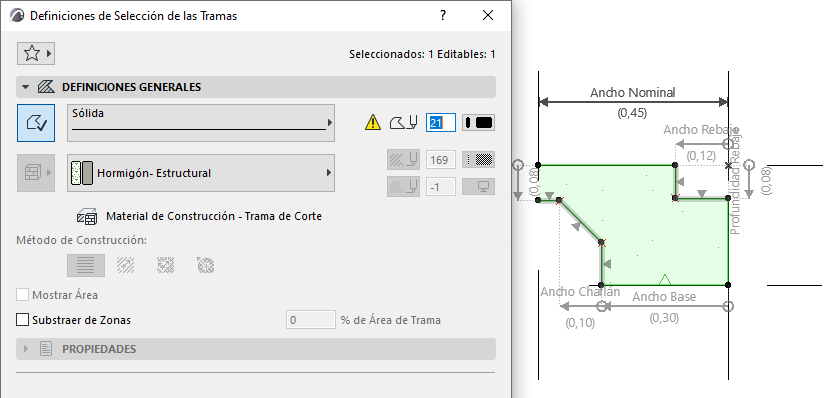Click the Ancho Chaflán label
833x398 pixels.
coord(580,292)
